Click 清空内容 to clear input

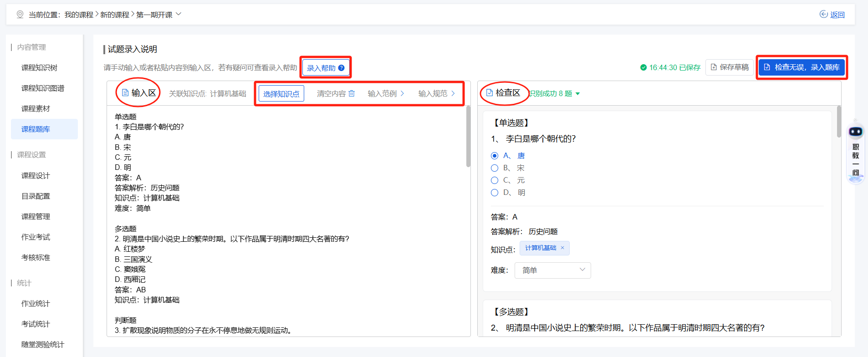coord(336,93)
